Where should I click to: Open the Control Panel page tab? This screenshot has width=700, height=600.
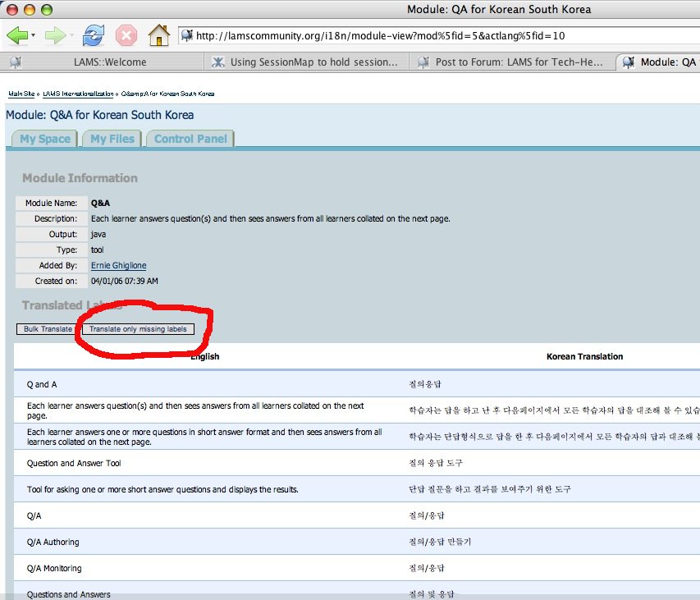(190, 139)
